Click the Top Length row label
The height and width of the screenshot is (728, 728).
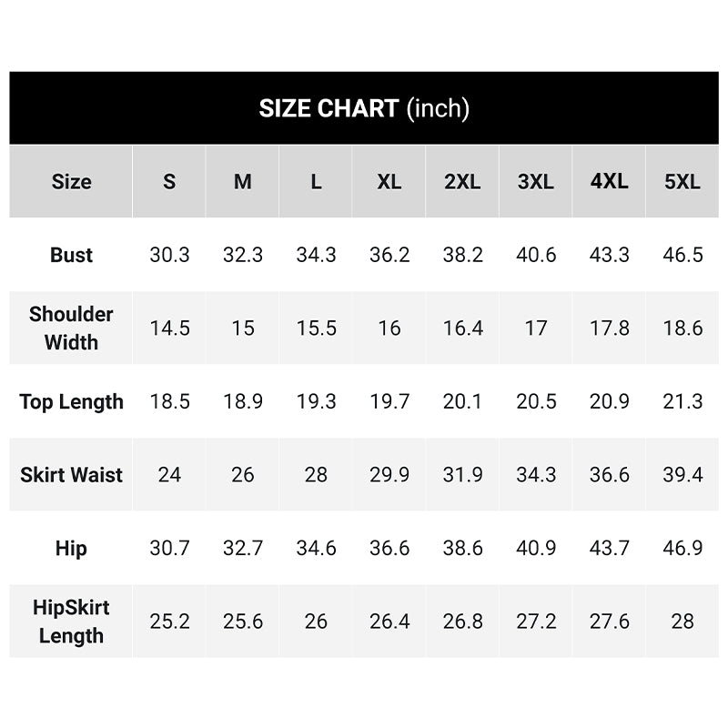[x=71, y=401]
